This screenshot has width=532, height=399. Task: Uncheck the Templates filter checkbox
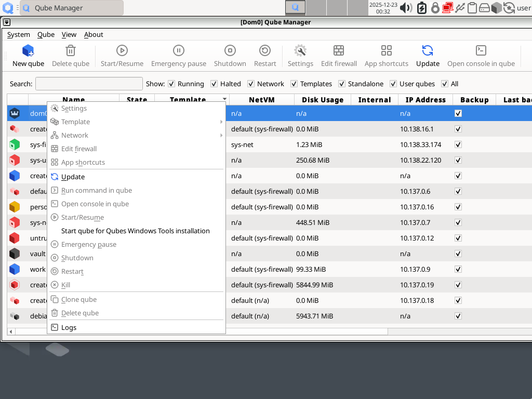tap(294, 84)
